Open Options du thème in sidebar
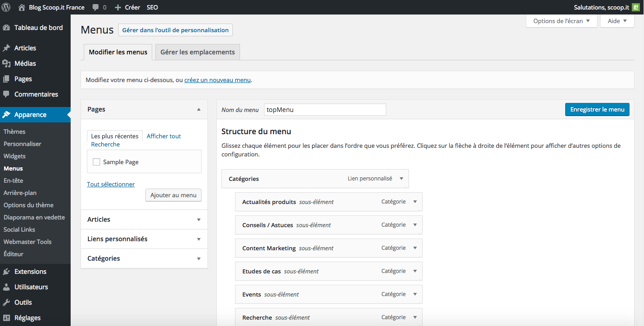Image resolution: width=644 pixels, height=326 pixels. pos(29,205)
